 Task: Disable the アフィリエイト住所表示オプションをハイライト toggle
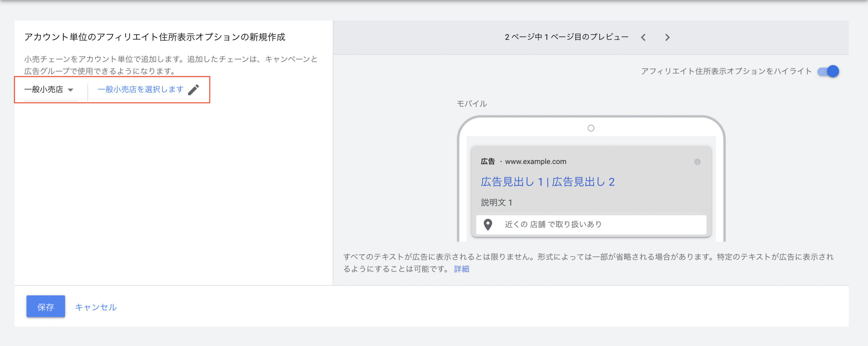(x=828, y=71)
